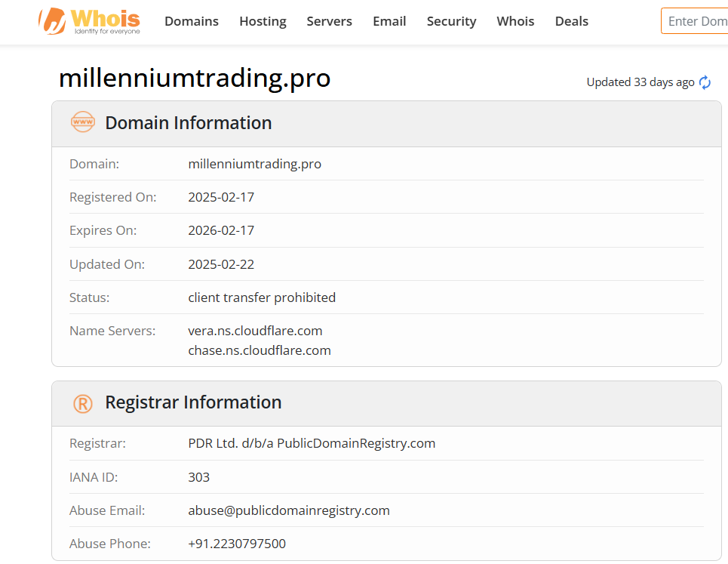Select the Updated On date 2025-02-22
Image resolution: width=728 pixels, height=564 pixels.
click(x=221, y=264)
